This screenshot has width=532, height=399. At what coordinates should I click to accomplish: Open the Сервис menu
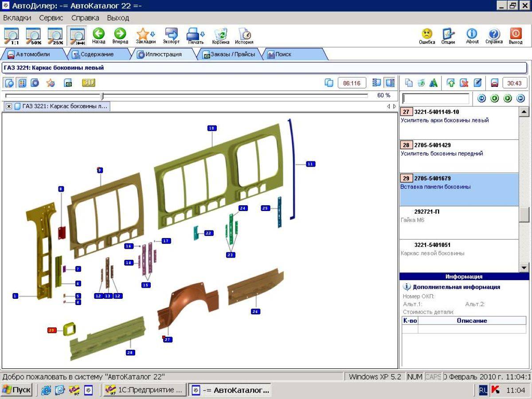click(51, 18)
